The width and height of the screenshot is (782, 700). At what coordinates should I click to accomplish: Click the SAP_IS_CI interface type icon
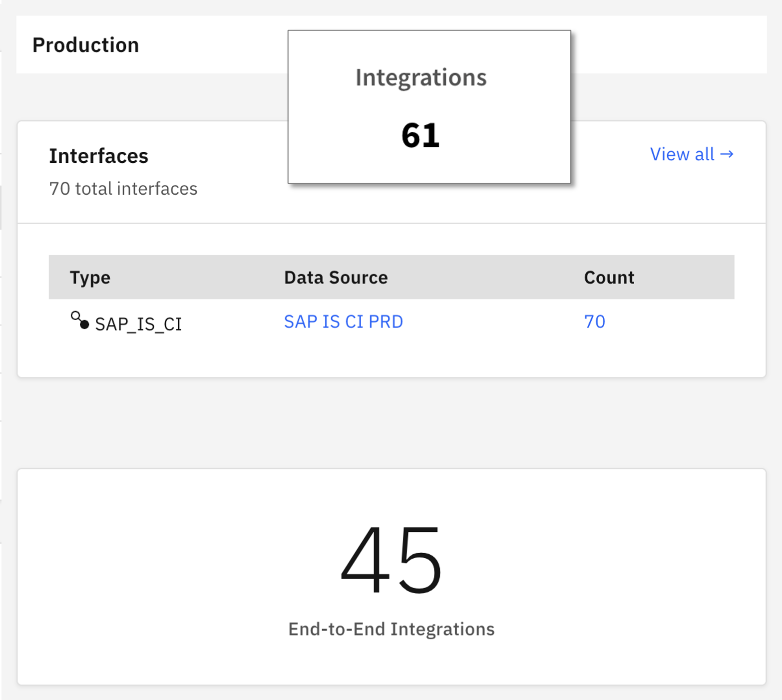point(79,321)
